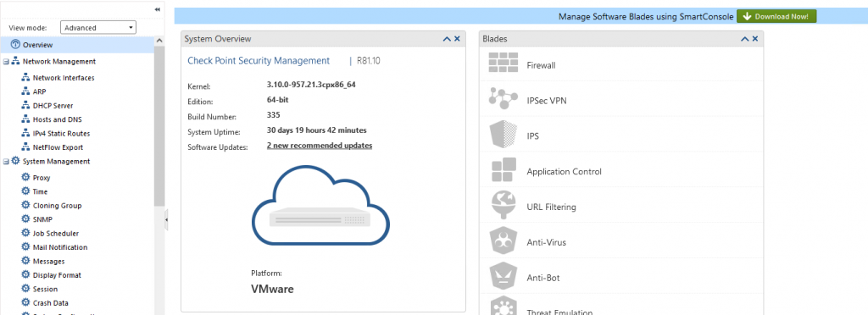
Task: Click the cloud appliance platform image
Action: (x=321, y=206)
